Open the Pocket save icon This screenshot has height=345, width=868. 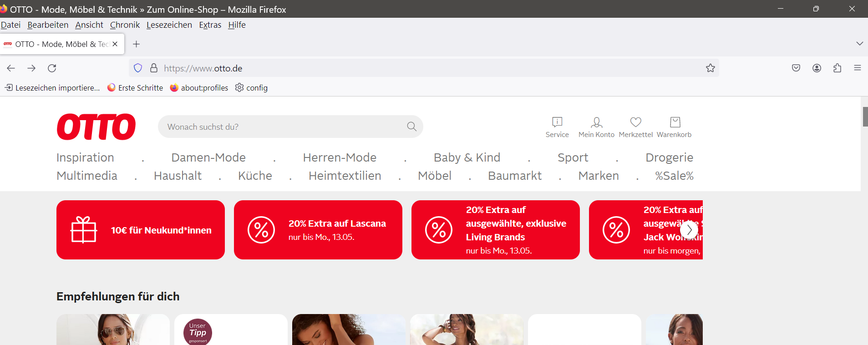click(x=796, y=68)
